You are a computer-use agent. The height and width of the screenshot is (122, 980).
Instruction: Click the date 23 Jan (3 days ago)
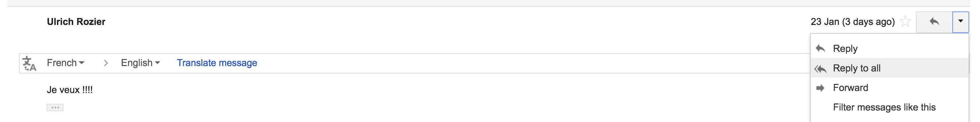pyautogui.click(x=853, y=22)
